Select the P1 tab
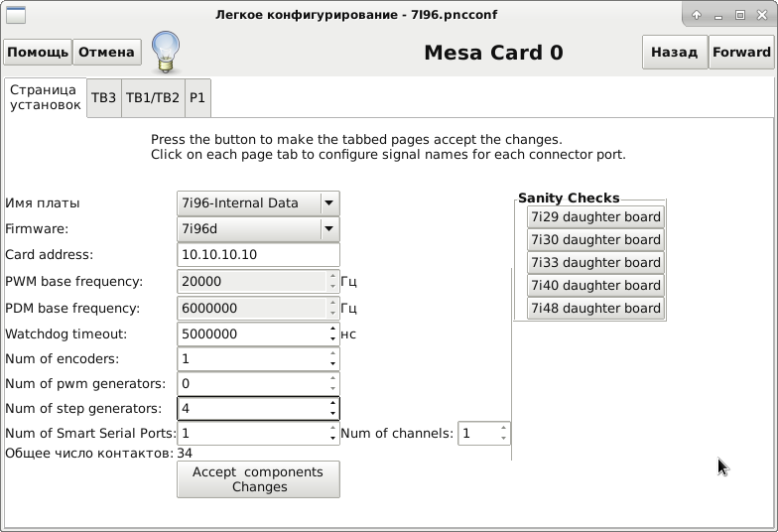Screen dimensions: 778x532 tap(197, 98)
